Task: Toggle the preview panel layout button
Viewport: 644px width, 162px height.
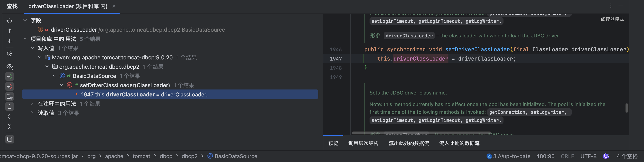Action: pyautogui.click(x=9, y=139)
